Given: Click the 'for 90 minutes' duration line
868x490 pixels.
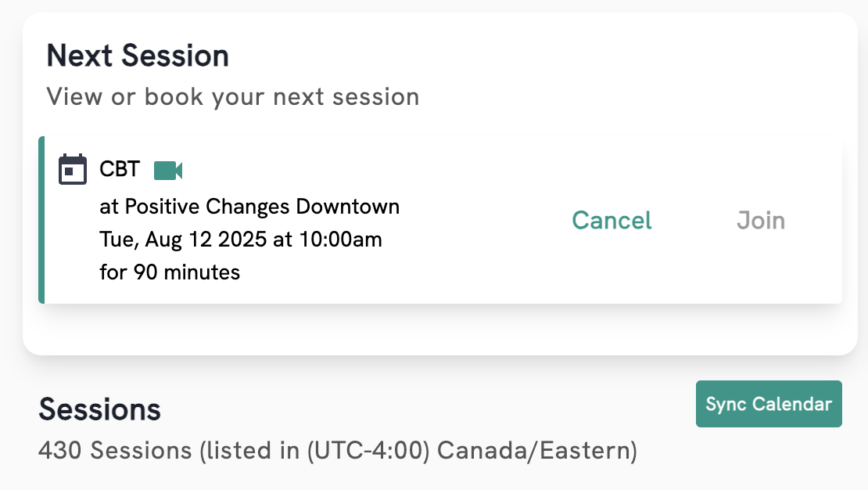Looking at the screenshot, I should click(x=170, y=272).
